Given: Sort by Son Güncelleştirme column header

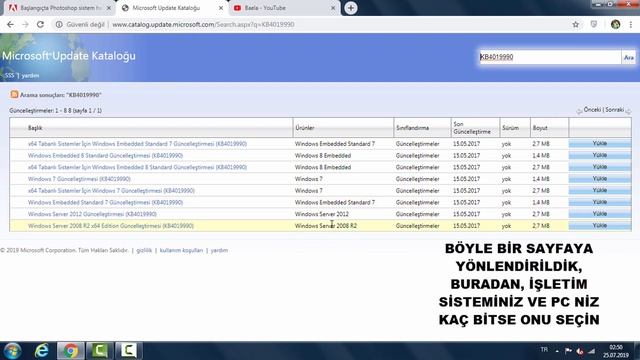Looking at the screenshot, I should coord(472,128).
